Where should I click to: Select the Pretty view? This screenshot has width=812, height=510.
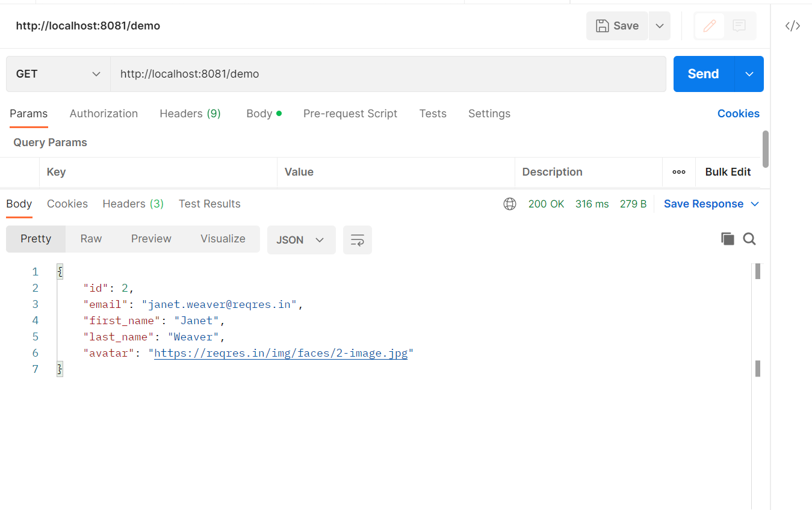click(x=36, y=239)
